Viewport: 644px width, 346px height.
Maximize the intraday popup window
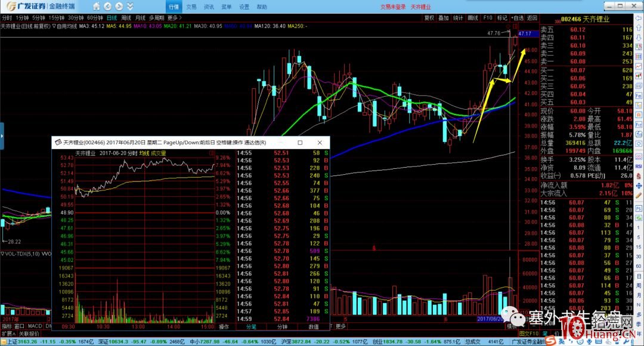(300, 143)
